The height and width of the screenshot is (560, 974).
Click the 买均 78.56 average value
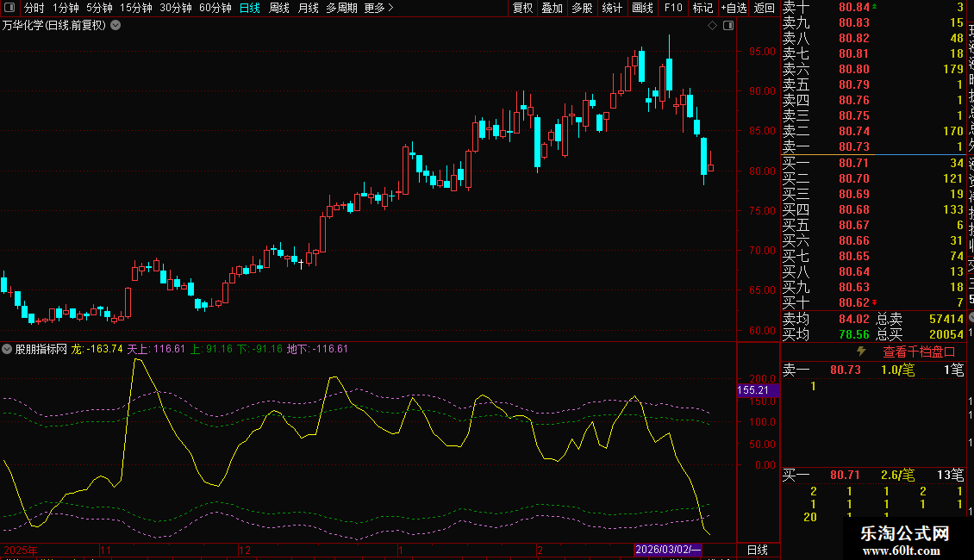pyautogui.click(x=853, y=334)
